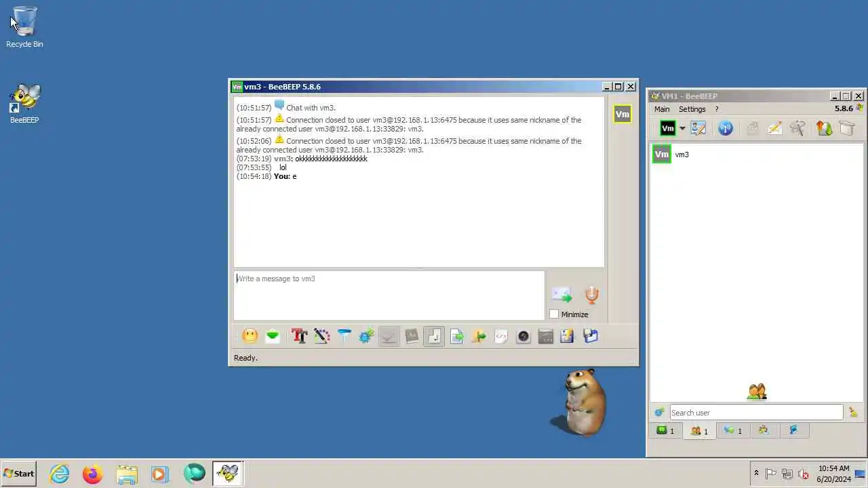Viewport: 868px width, 488px height.
Task: Click the 5.8.6 version bee icon
Action: click(x=860, y=108)
